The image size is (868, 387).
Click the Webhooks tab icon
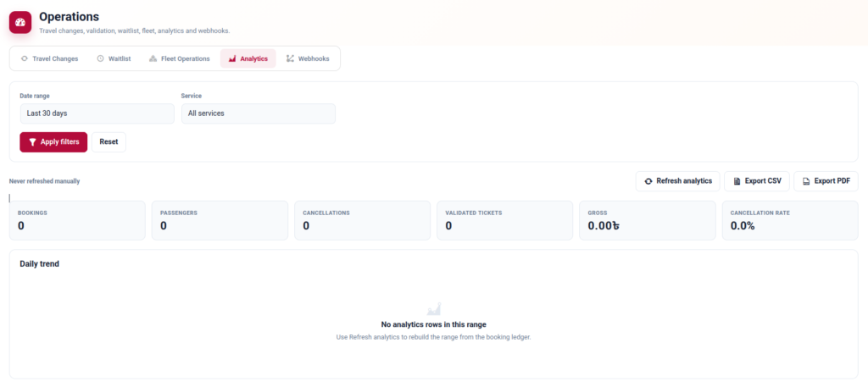pyautogui.click(x=290, y=58)
